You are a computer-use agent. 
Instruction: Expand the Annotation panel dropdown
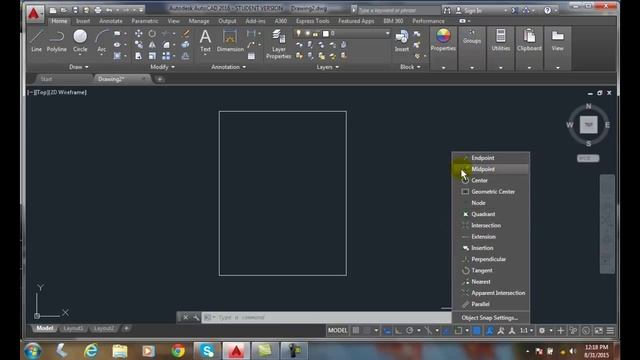229,67
